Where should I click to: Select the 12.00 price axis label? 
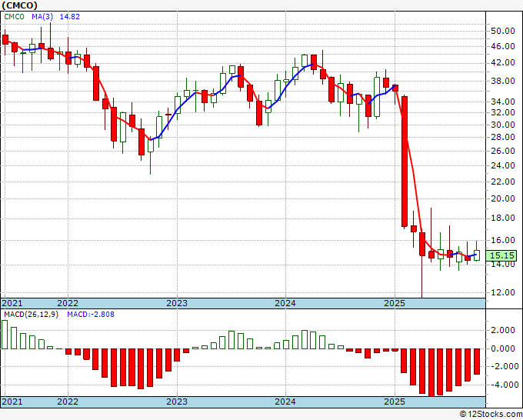tap(503, 292)
